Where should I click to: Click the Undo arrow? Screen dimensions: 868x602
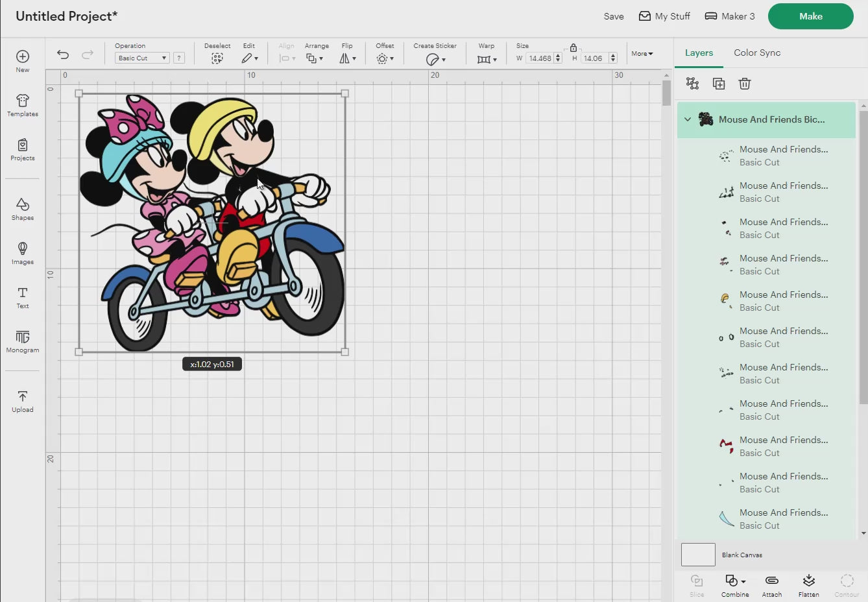(63, 54)
